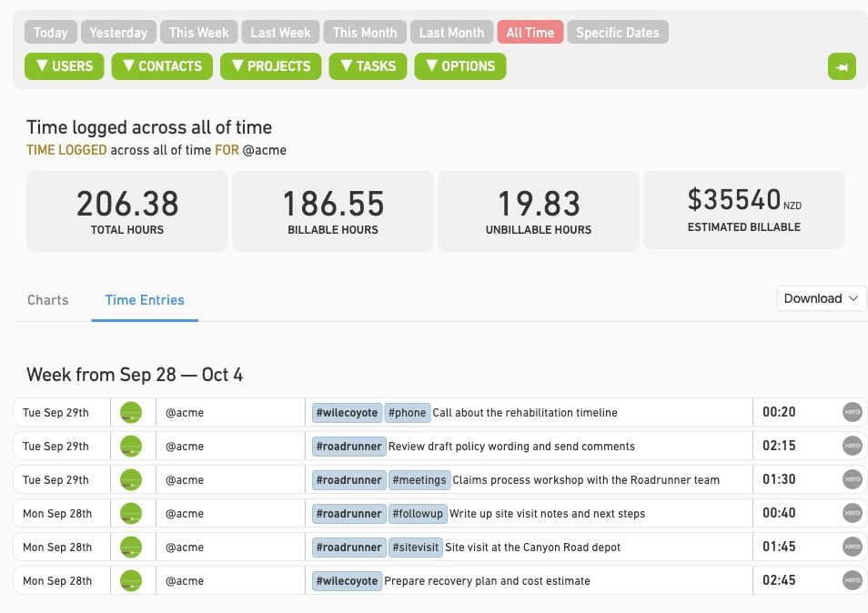Screen dimensions: 868x613
Task: Click 'Write up site visit notes and next steps'
Action: tap(548, 514)
